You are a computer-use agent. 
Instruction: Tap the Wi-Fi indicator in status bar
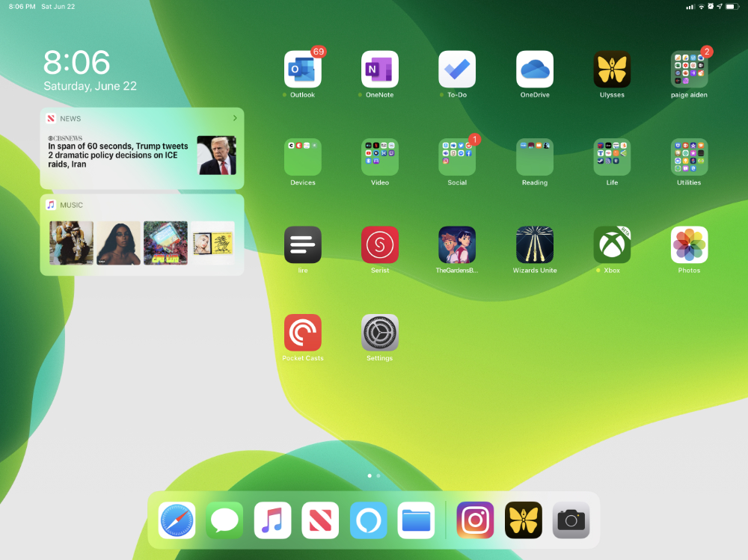(702, 7)
